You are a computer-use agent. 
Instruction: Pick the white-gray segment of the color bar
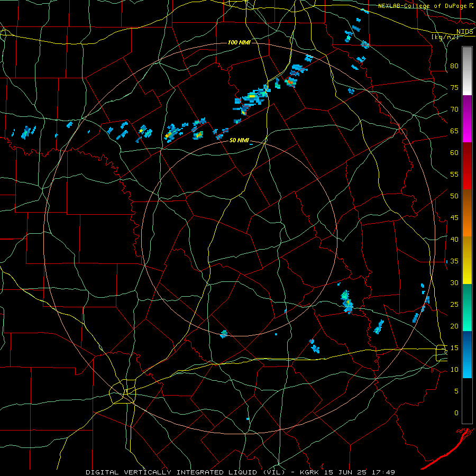tap(467, 71)
